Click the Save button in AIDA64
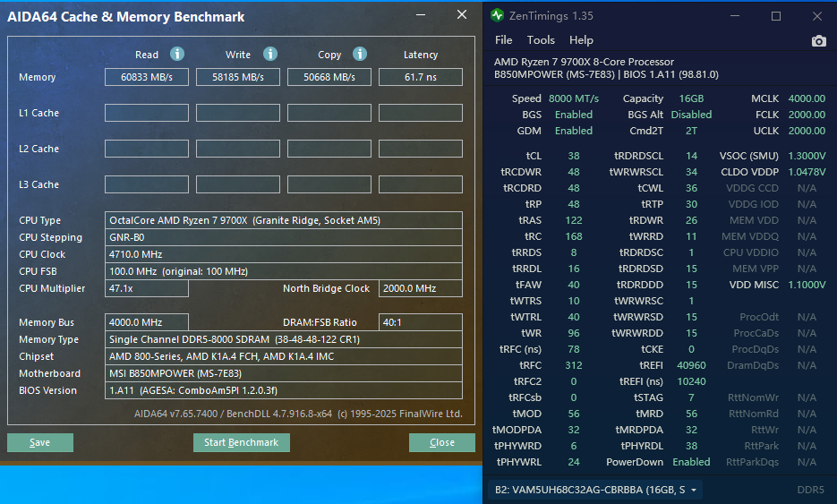837x504 pixels. (x=40, y=442)
